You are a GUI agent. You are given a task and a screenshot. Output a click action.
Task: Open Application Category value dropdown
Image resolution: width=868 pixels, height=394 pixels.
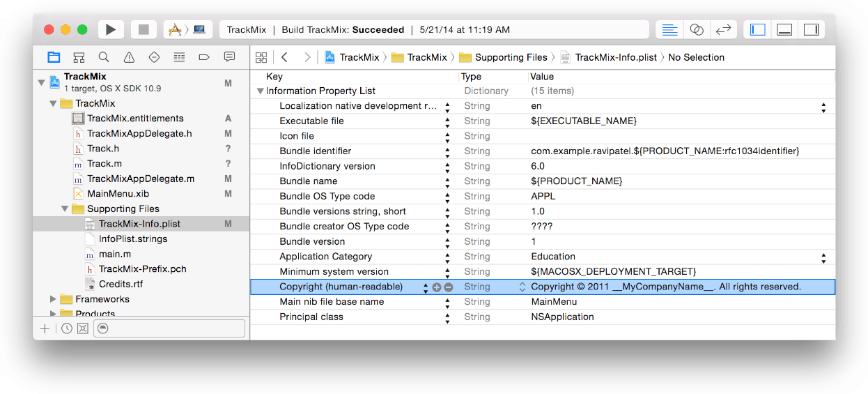[x=823, y=257]
